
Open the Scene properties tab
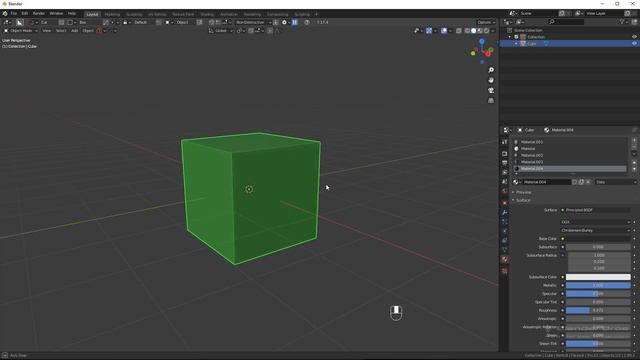coord(504,182)
